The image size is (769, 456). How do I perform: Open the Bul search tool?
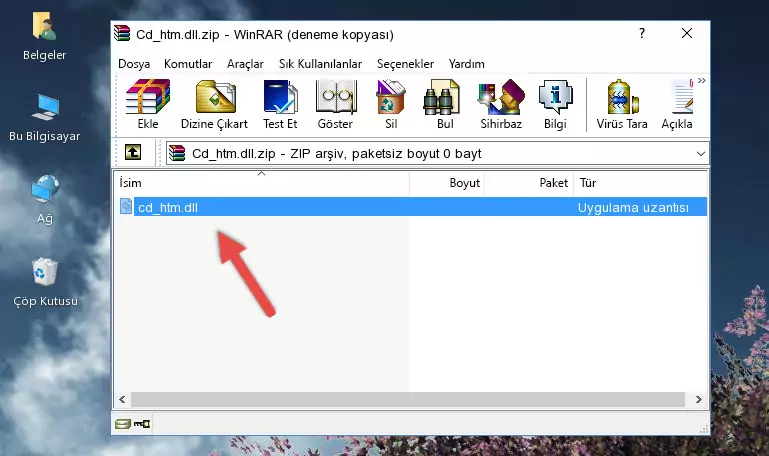[445, 104]
